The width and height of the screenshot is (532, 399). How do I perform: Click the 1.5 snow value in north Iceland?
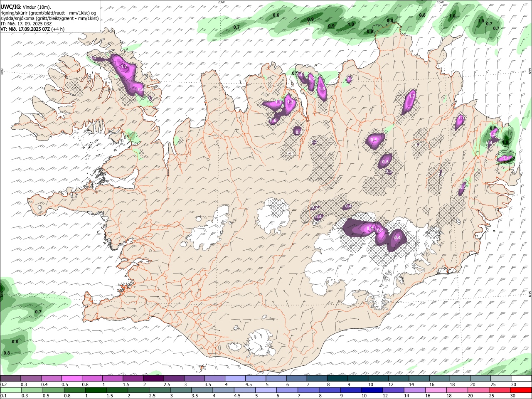pos(321,89)
